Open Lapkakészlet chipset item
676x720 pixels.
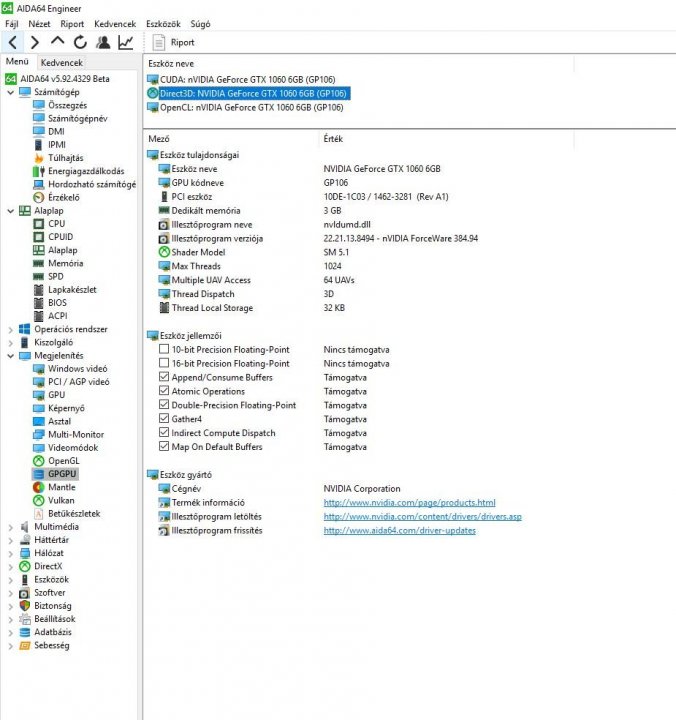(72, 289)
